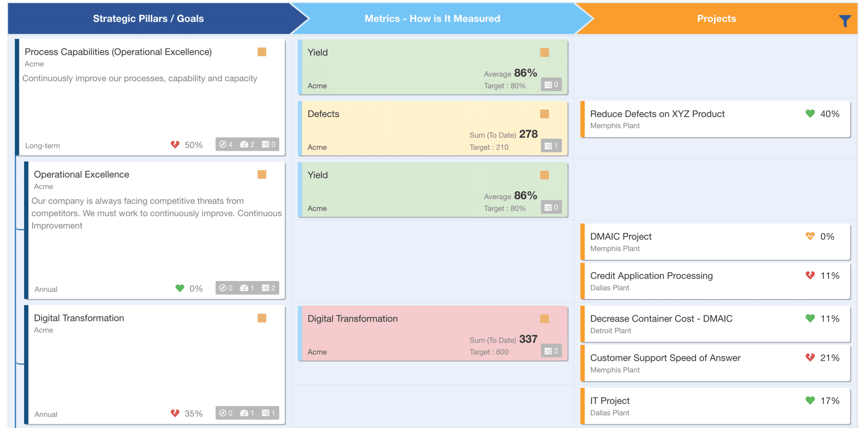Open the IT Project card for Dallas Plant
The image size is (868, 428).
[609, 401]
